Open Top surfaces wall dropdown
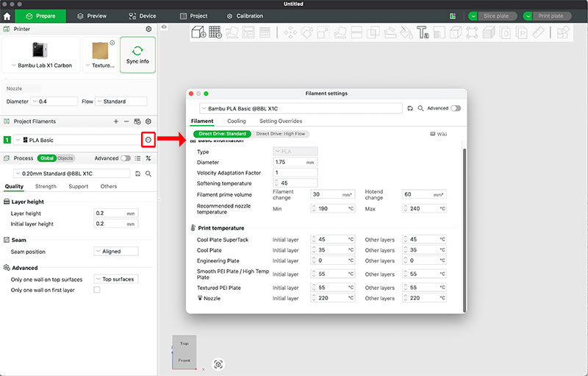Screen dimensions: 588x376 click(116, 279)
